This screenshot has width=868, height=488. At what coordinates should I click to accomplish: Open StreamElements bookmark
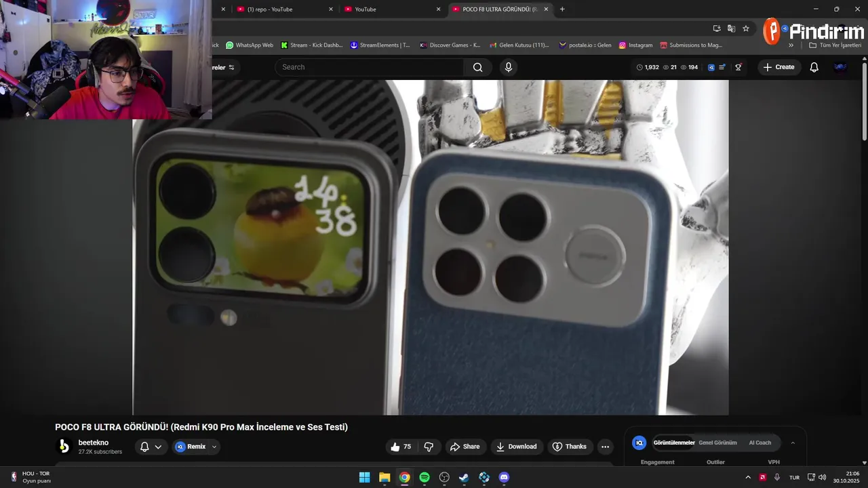380,45
